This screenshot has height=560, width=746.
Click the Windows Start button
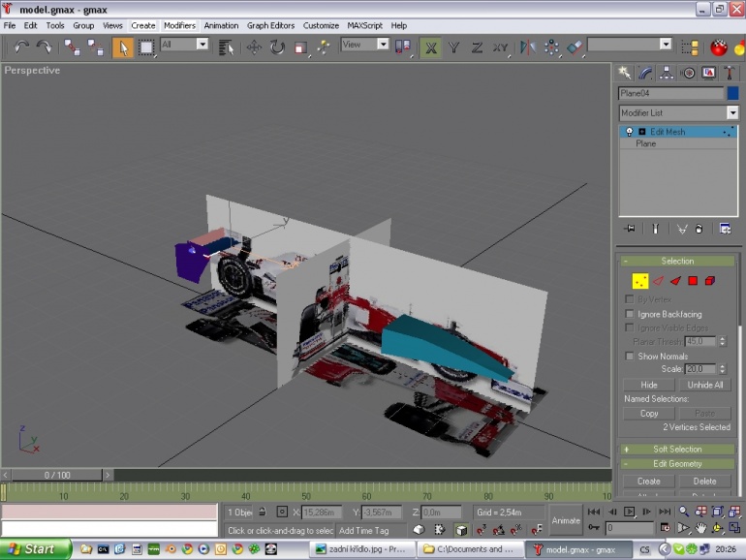point(36,549)
